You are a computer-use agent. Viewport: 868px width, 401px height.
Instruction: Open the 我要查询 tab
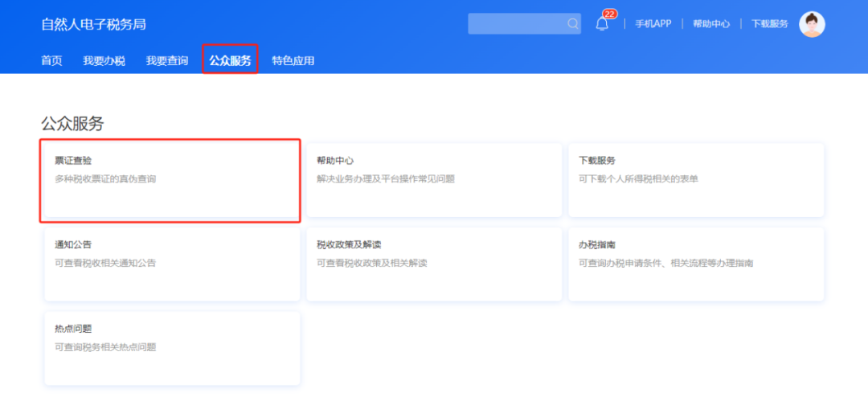click(167, 61)
